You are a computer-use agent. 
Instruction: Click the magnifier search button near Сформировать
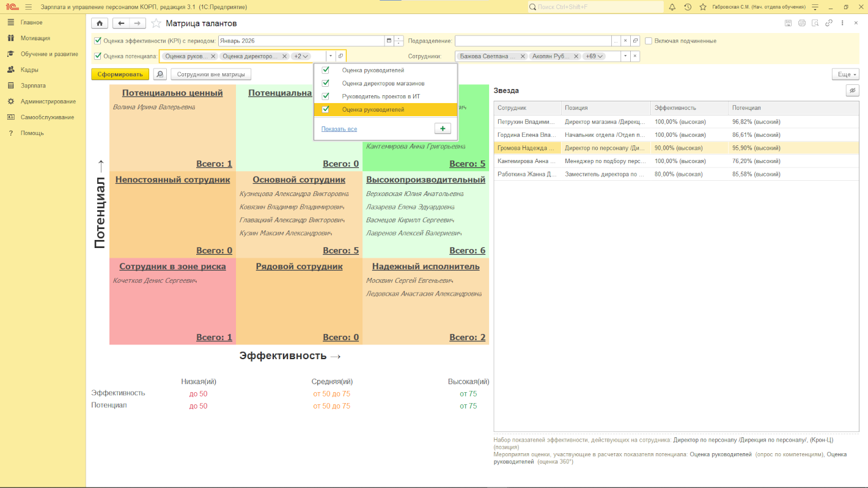[x=160, y=75]
